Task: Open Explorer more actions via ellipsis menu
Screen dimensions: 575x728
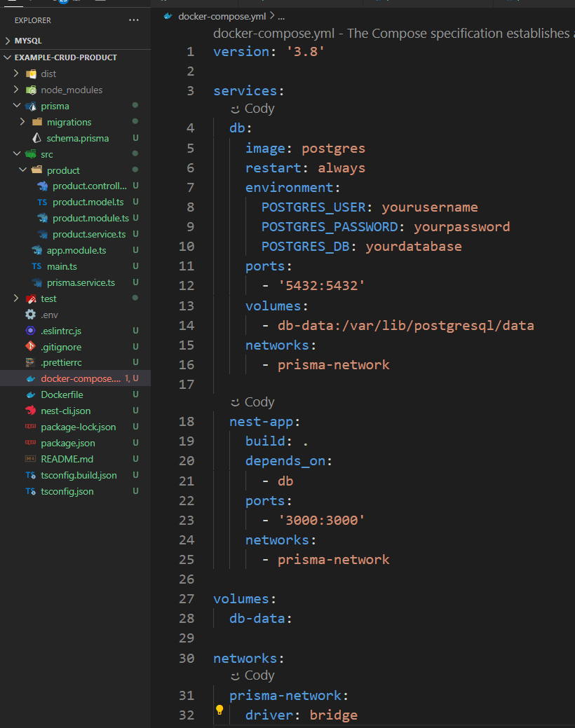Action: click(x=134, y=20)
